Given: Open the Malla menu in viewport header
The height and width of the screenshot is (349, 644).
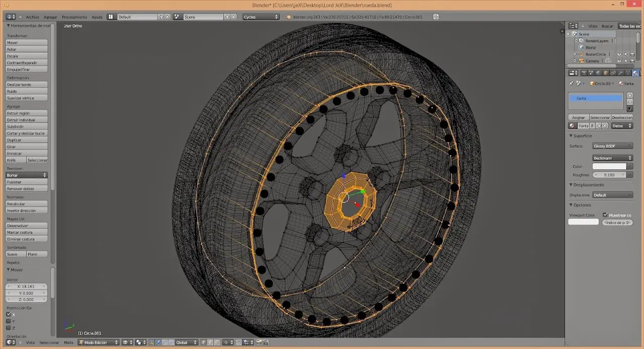Looking at the screenshot, I should 68,342.
